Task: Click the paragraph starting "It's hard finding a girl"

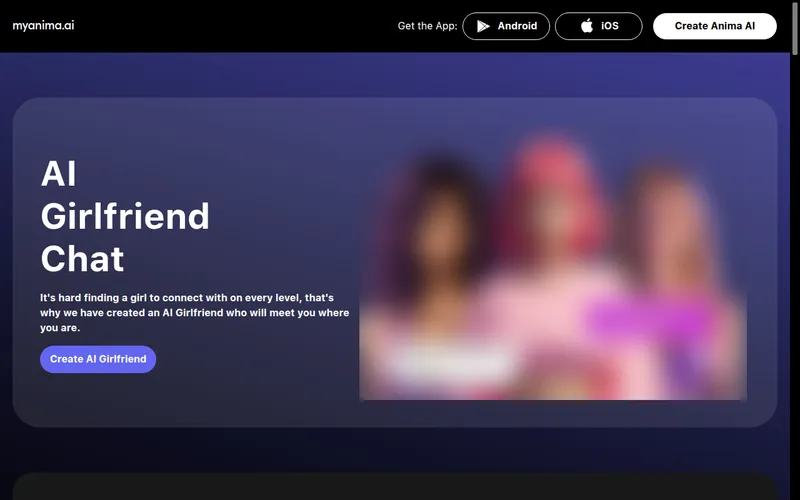Action: pos(194,313)
